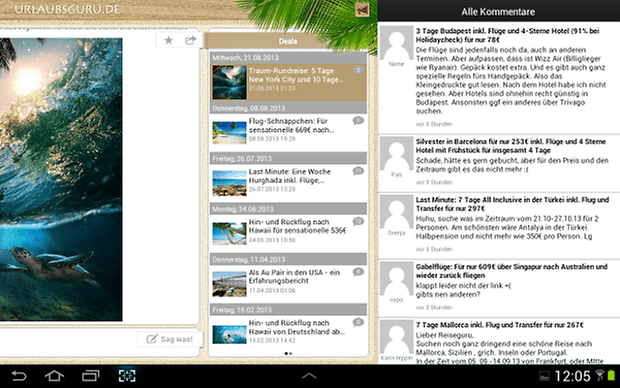Tap the Wi-Fi status icon
Viewport: 620px width, 388px height.
point(600,375)
